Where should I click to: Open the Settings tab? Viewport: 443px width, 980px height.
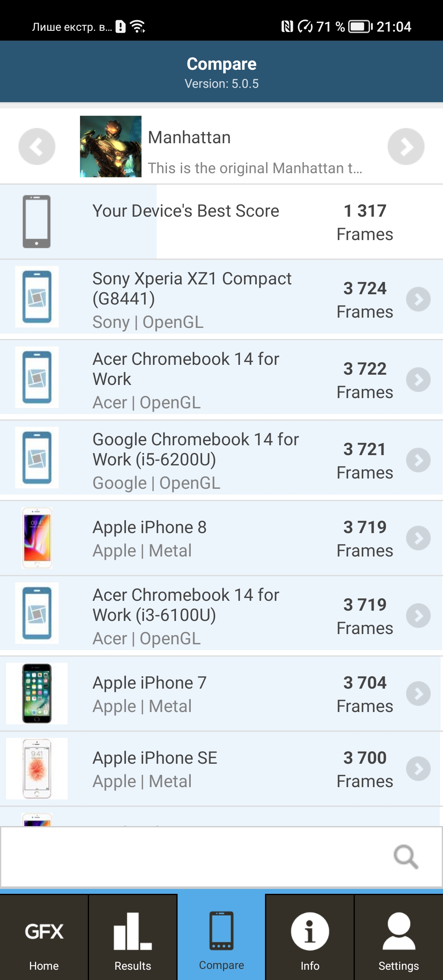399,938
